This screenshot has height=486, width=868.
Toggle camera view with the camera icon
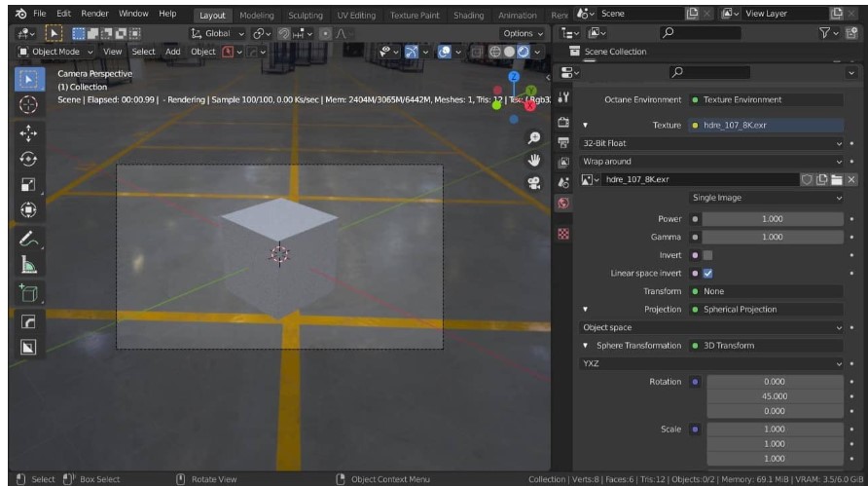(x=533, y=181)
